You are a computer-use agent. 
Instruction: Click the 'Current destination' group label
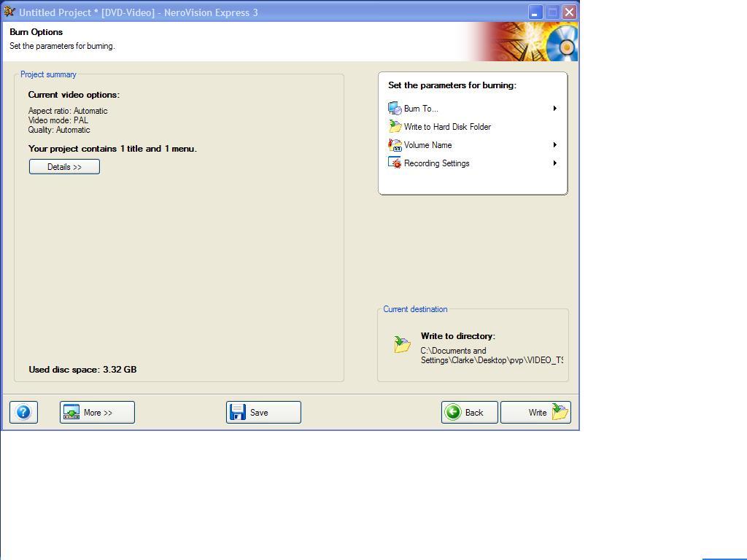tap(415, 309)
